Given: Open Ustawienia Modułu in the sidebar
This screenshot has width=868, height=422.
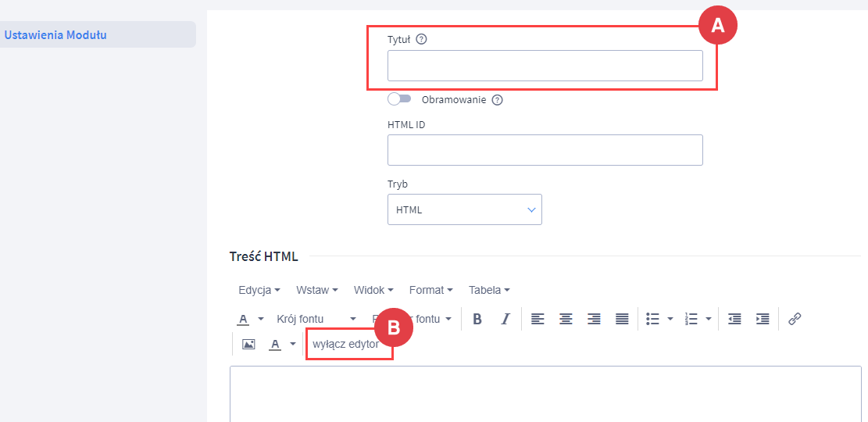Looking at the screenshot, I should click(x=55, y=34).
